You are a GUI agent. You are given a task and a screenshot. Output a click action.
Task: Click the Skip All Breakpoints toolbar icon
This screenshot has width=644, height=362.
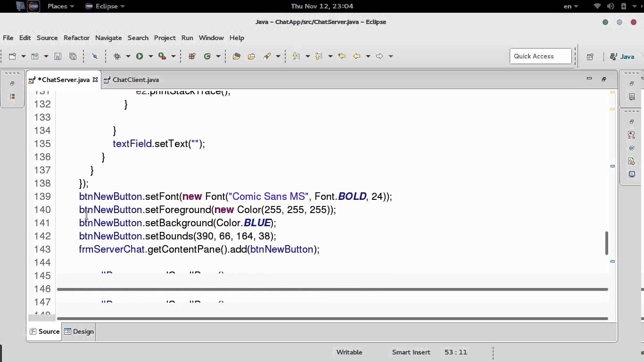coord(94,56)
